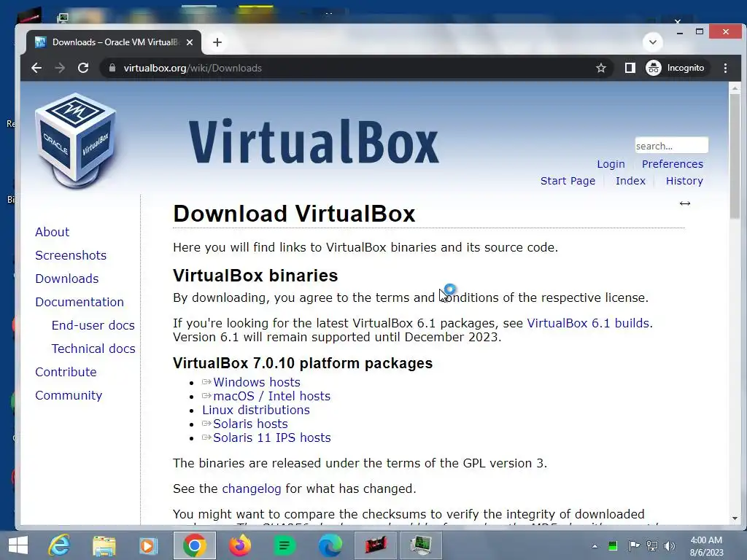
Task: Click the page vertical scrollbar thumb
Action: 735,156
